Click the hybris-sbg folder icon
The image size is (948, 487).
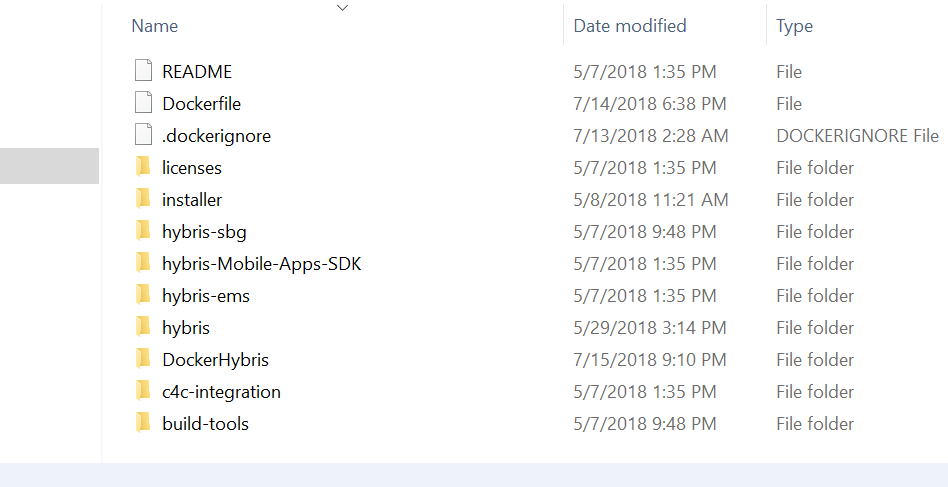pos(143,232)
